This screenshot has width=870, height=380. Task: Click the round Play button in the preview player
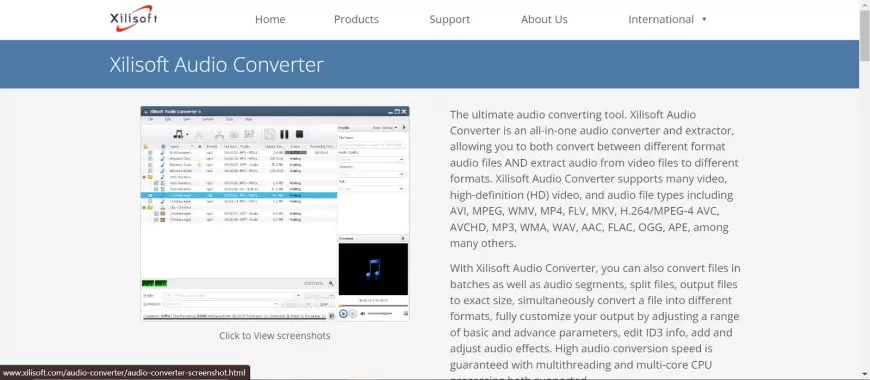coord(343,313)
